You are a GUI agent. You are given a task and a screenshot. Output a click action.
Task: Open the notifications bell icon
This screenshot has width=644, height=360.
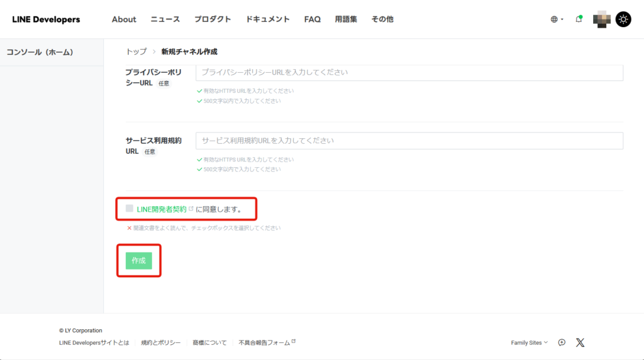[579, 19]
